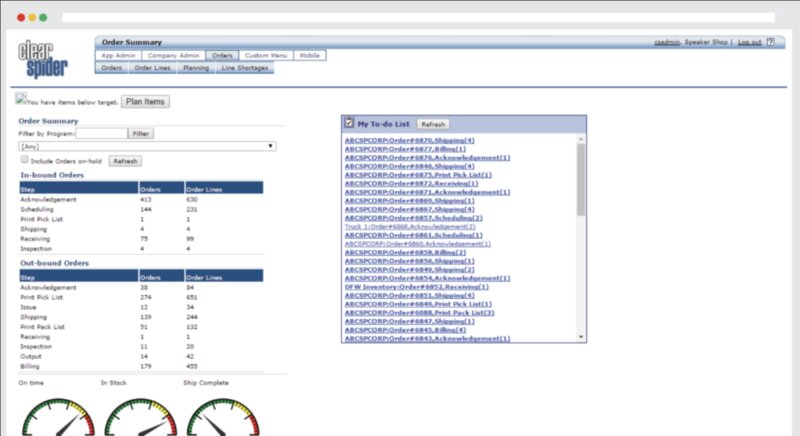The image size is (800, 436).
Task: Open the [Any] program dropdown
Action: pos(147,146)
